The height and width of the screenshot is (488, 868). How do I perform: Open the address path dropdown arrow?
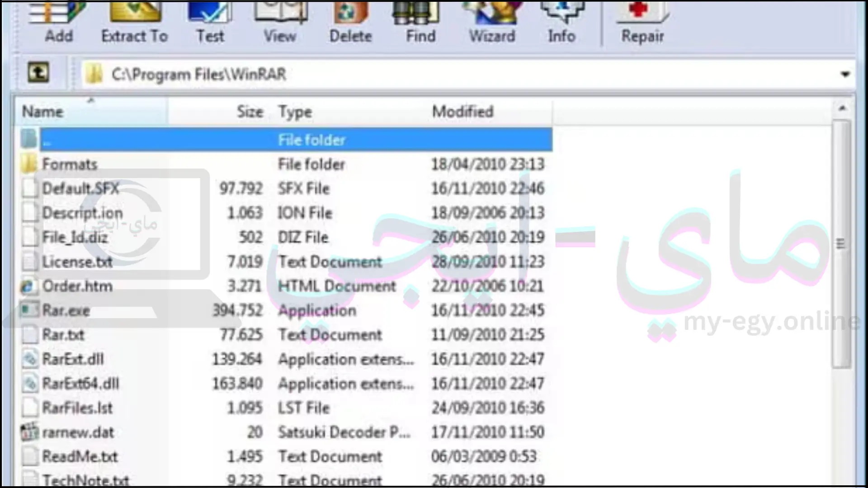point(845,74)
